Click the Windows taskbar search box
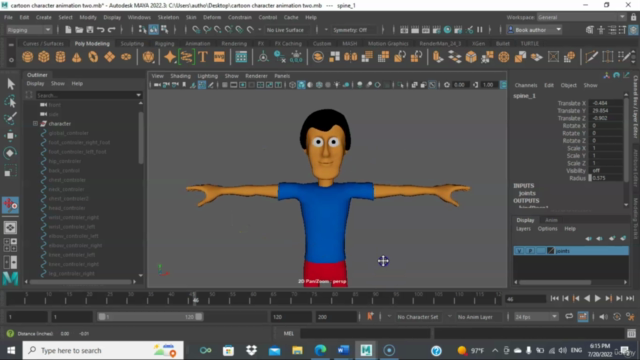The width and height of the screenshot is (640, 360). (x=103, y=351)
